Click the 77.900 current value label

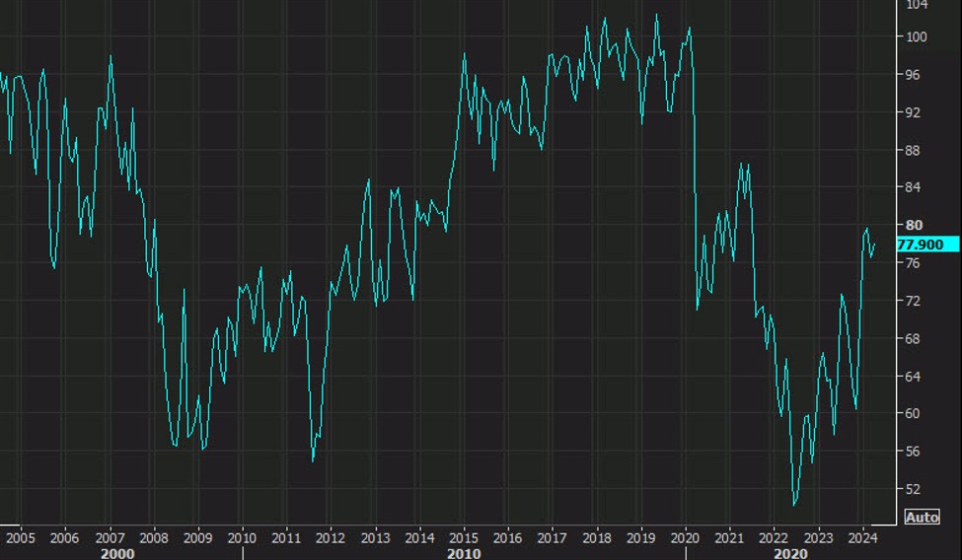(920, 245)
